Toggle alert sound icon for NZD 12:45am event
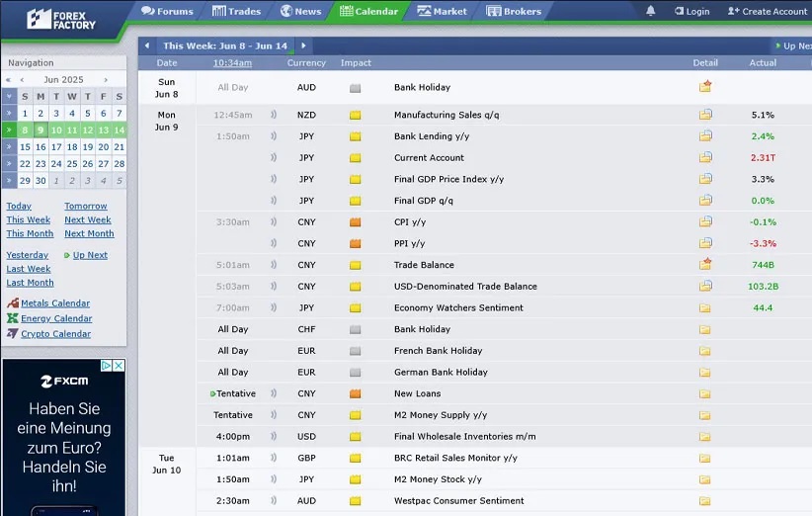812x516 pixels. click(274, 115)
